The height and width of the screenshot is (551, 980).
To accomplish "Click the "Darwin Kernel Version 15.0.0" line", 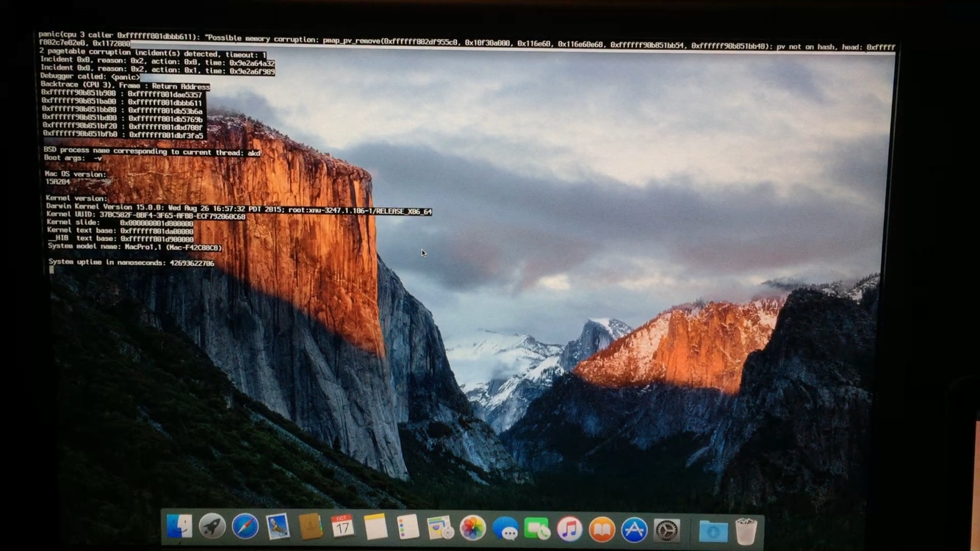I will point(239,209).
